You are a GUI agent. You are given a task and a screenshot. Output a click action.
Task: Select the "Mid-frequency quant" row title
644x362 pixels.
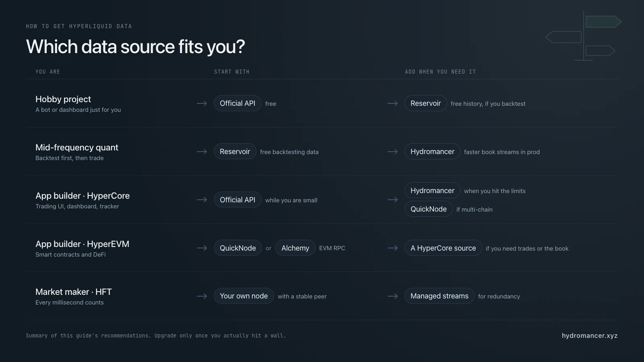click(77, 147)
